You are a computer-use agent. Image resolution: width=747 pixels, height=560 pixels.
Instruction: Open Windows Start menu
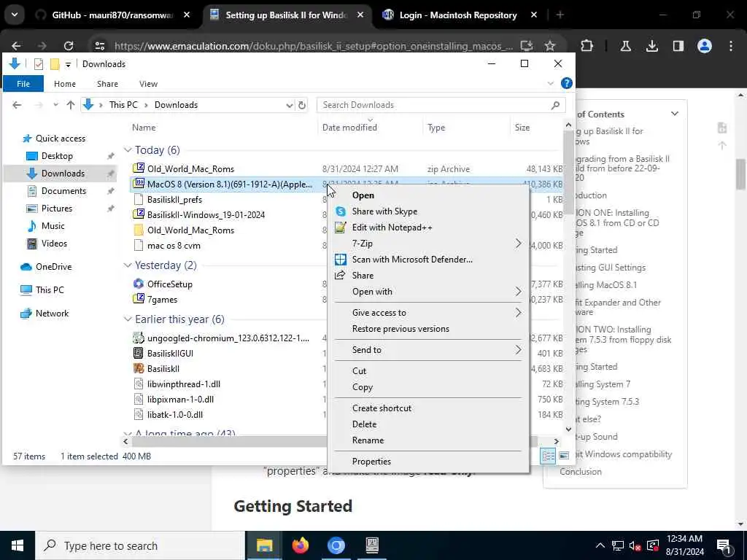pos(18,545)
